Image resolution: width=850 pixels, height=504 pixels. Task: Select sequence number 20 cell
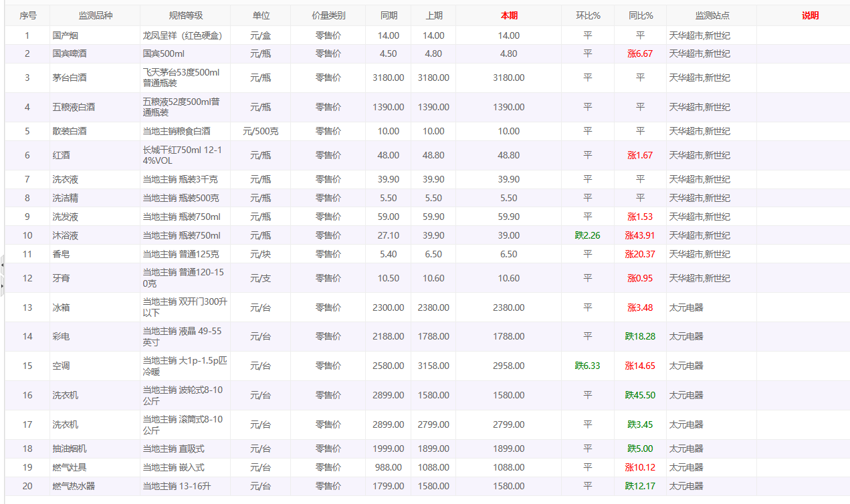click(x=27, y=486)
